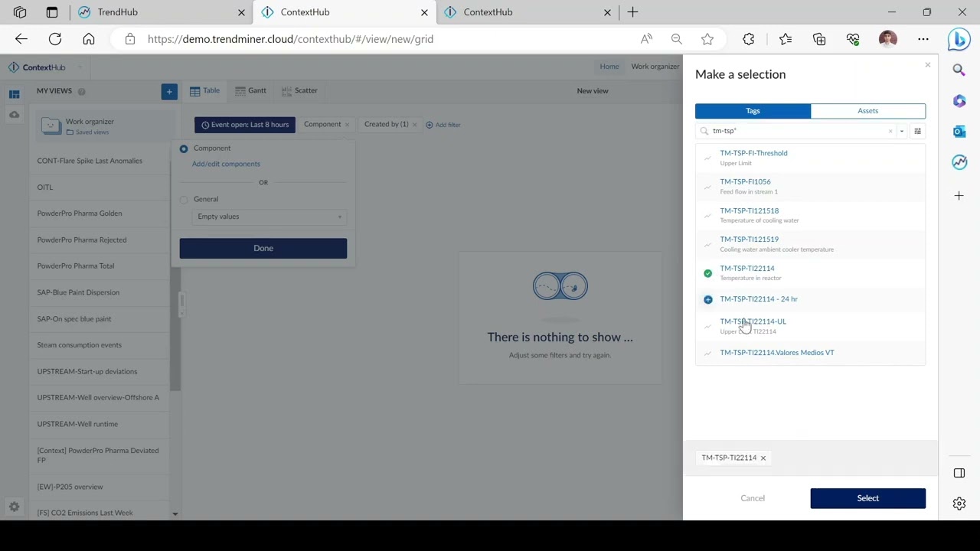This screenshot has height=551, width=980.
Task: Choose the General radio option
Action: [184, 200]
